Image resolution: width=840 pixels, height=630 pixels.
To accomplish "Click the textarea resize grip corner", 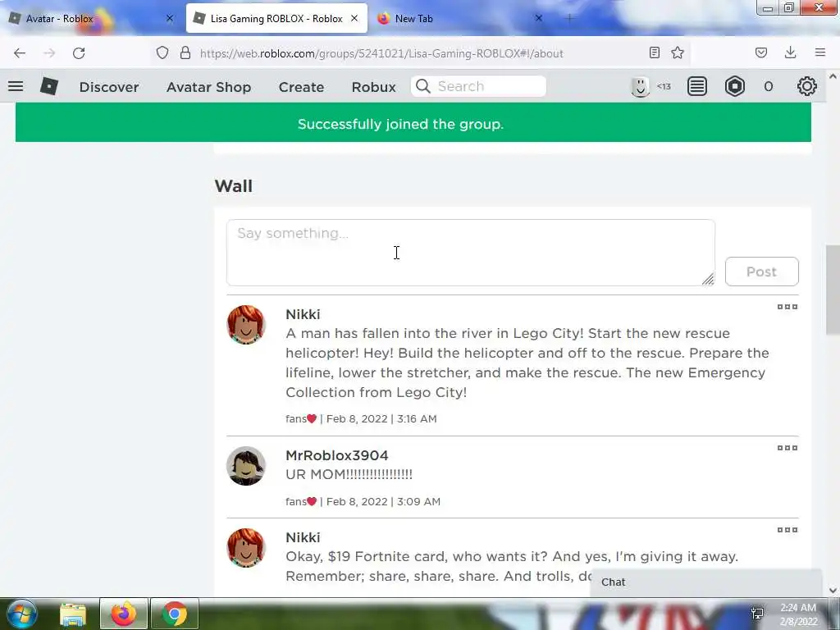I will pos(708,279).
